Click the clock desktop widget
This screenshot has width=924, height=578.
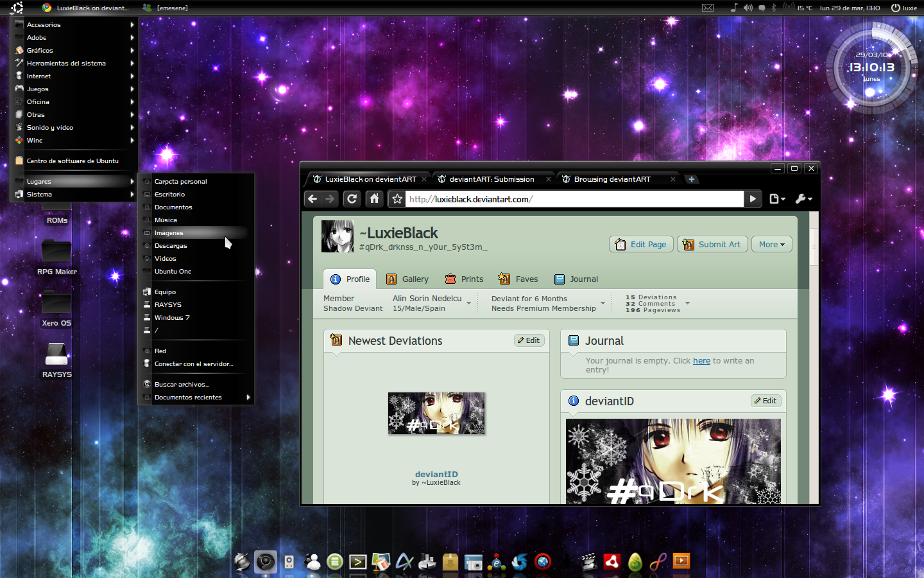click(x=871, y=68)
